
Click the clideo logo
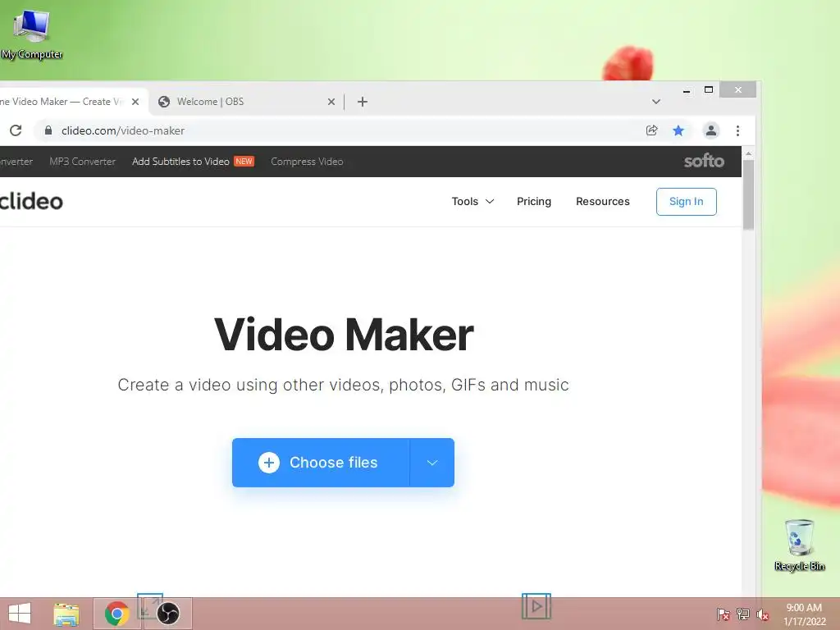coord(31,202)
